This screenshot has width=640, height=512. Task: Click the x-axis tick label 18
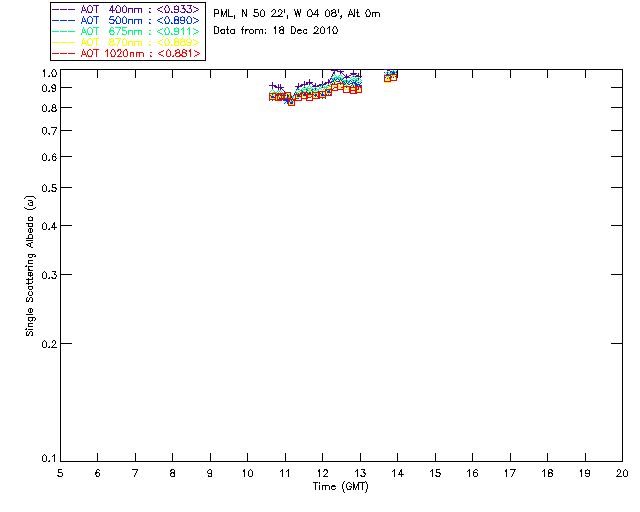coord(548,474)
